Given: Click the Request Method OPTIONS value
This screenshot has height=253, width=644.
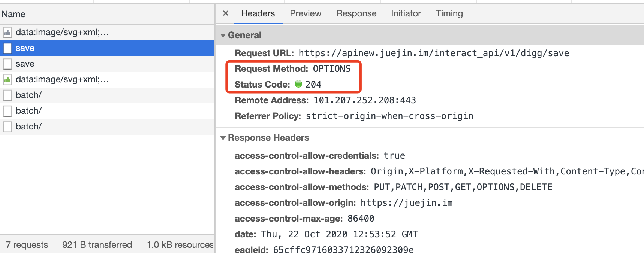Looking at the screenshot, I should click(332, 69).
